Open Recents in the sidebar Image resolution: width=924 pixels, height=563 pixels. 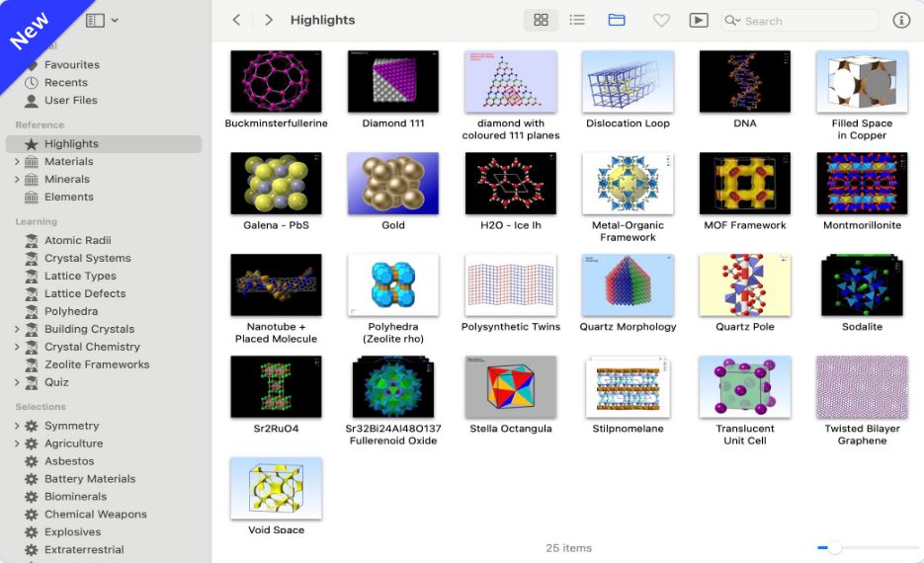65,82
